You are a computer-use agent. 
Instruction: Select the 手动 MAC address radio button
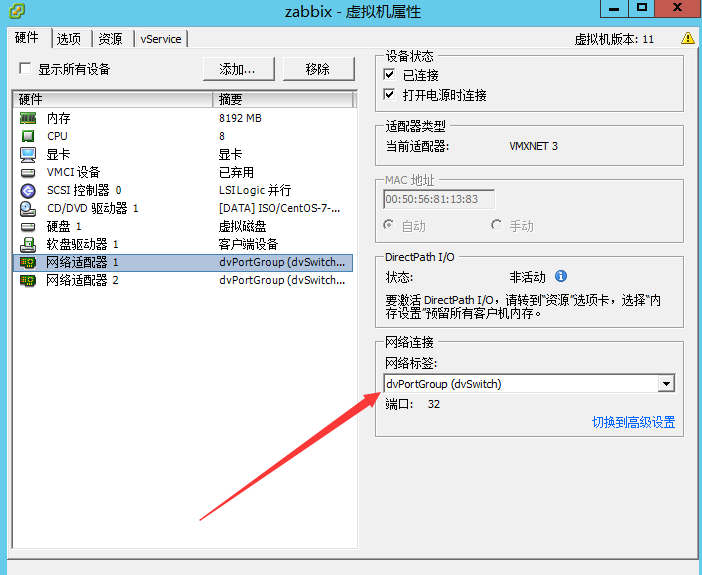[x=496, y=225]
